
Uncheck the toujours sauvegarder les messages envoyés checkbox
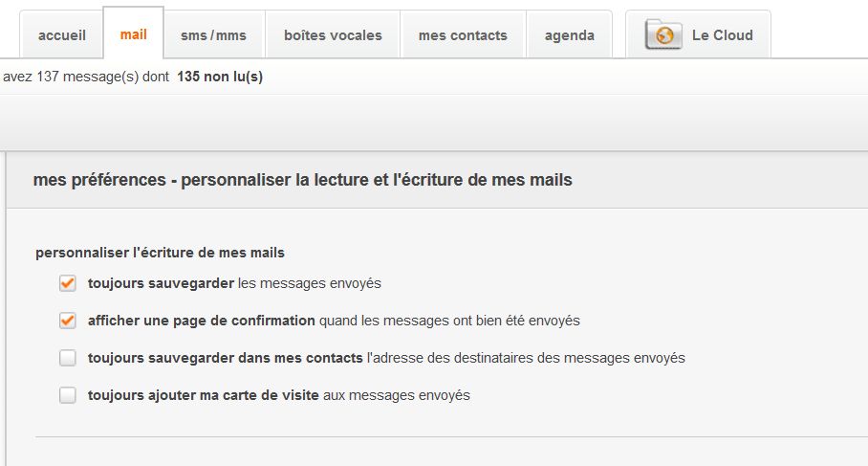67,283
